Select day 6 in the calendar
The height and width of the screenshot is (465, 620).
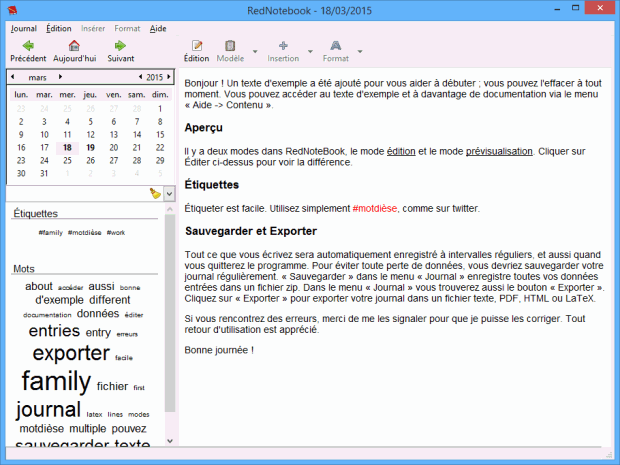[113, 121]
